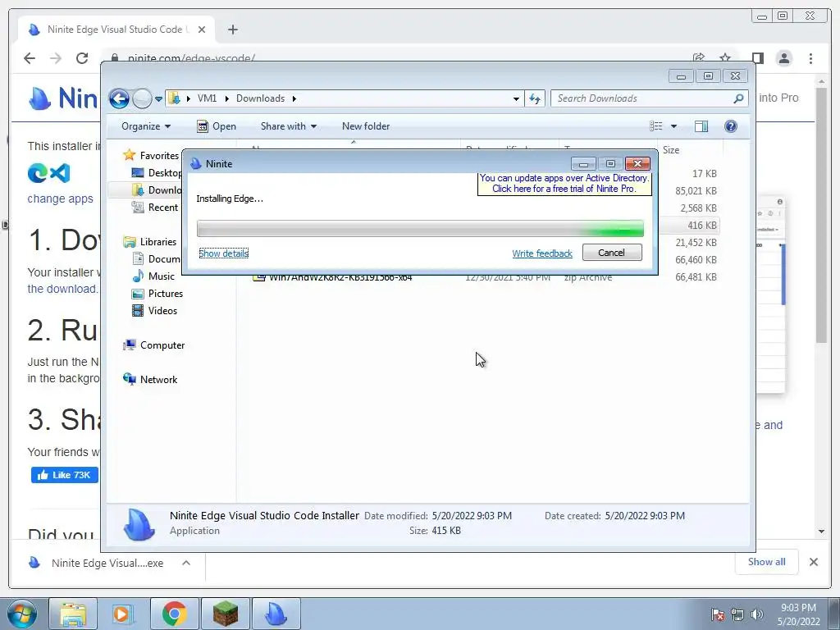Select Libraries in the navigation pane
Image resolution: width=840 pixels, height=630 pixels.
coord(150,242)
